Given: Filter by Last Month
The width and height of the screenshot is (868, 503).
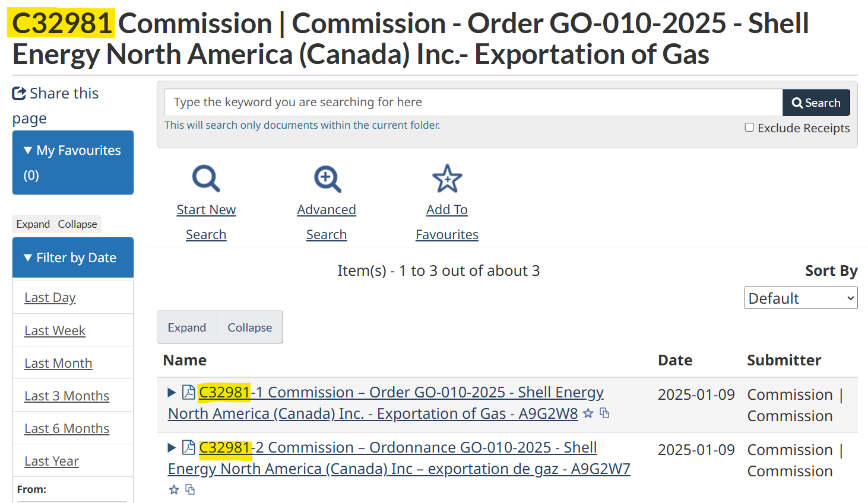Looking at the screenshot, I should pos(58,363).
